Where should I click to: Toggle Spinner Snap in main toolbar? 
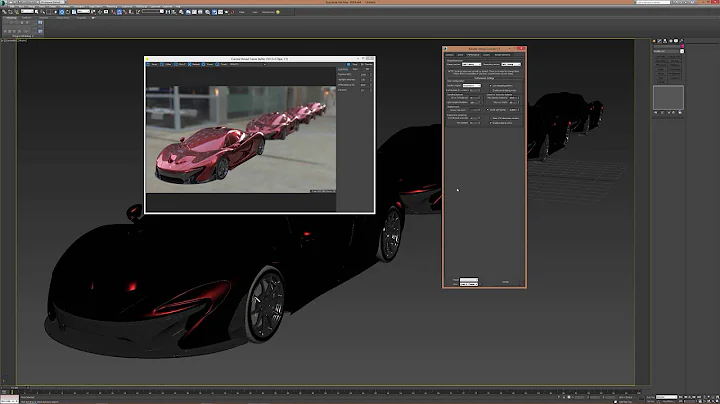pyautogui.click(x=131, y=12)
